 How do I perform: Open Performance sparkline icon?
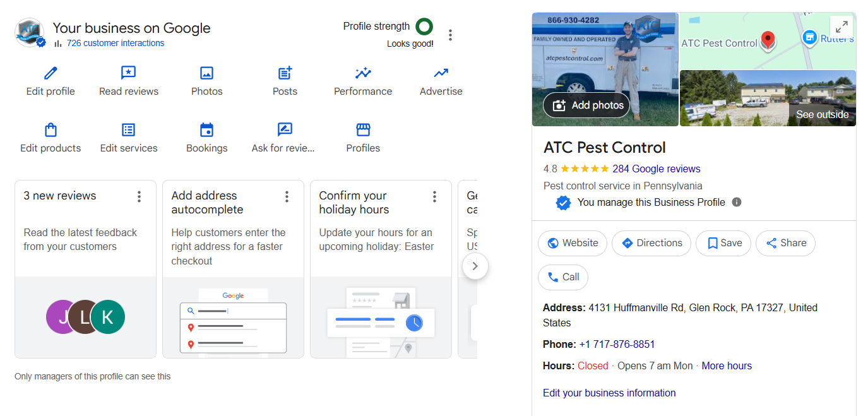pyautogui.click(x=363, y=73)
